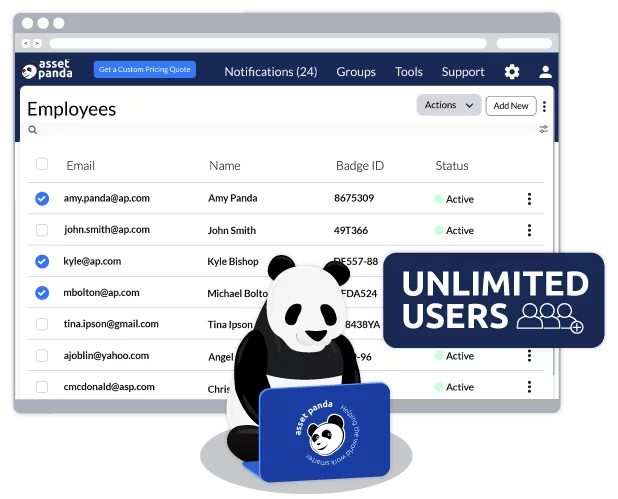Open the three-dot menu beside Add New
The image size is (618, 499).
[x=544, y=106]
